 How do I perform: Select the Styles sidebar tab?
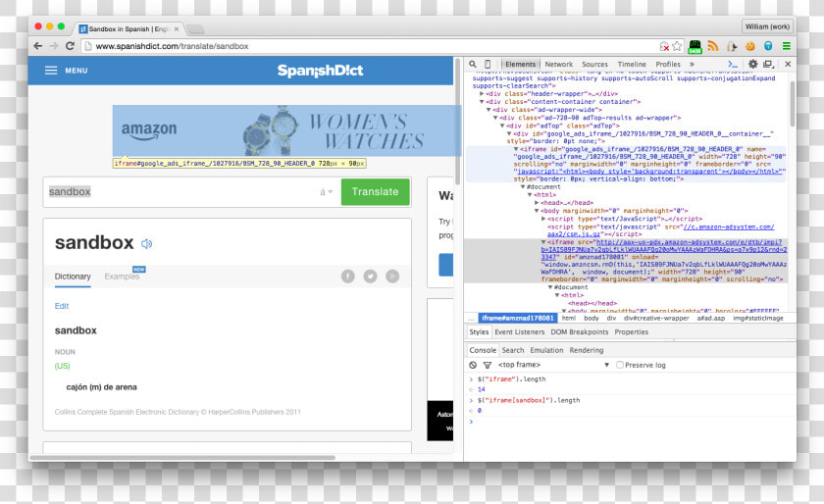479,332
